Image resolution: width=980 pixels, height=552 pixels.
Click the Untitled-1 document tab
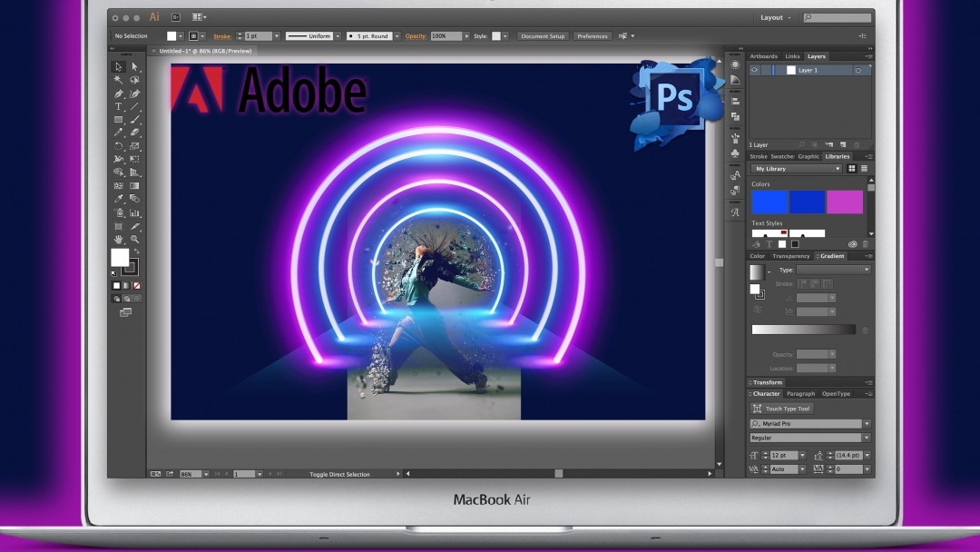coord(205,51)
